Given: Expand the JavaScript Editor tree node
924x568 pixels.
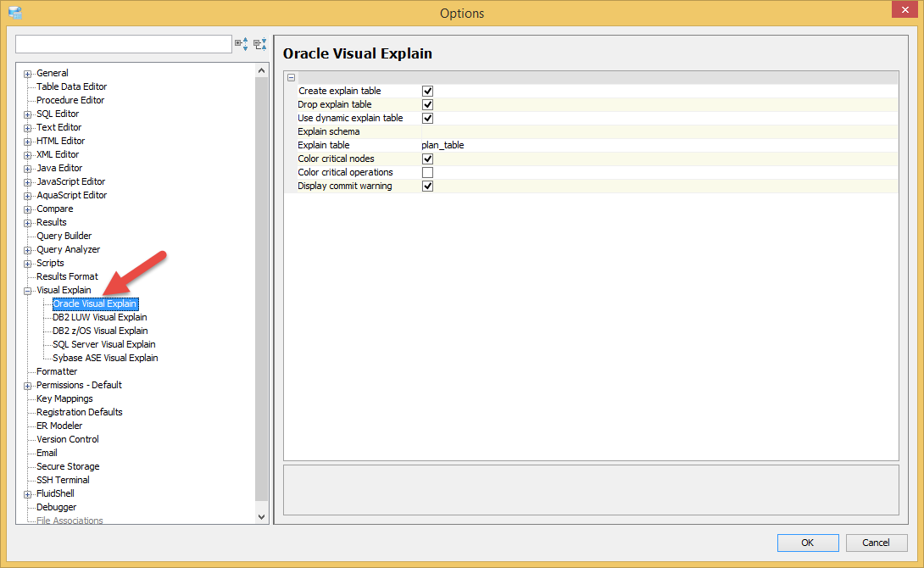Looking at the screenshot, I should tap(27, 182).
